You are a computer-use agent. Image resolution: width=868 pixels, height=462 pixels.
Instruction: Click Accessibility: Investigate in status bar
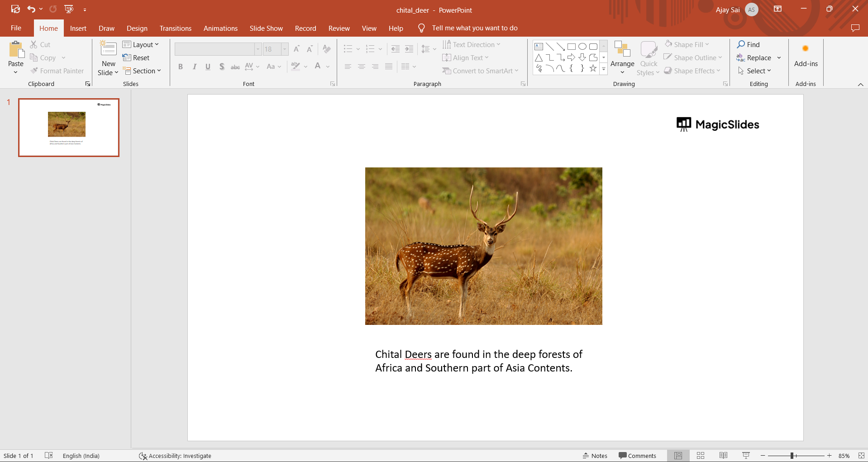175,456
